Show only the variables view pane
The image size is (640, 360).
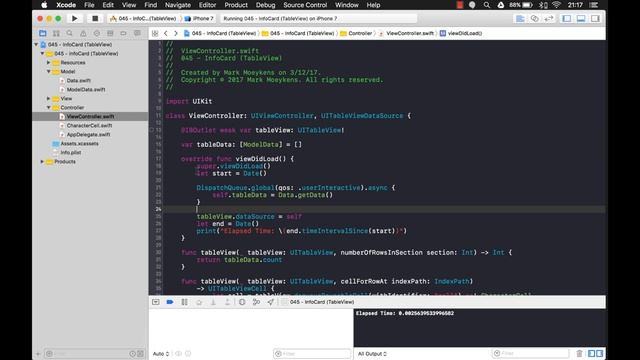coord(591,353)
